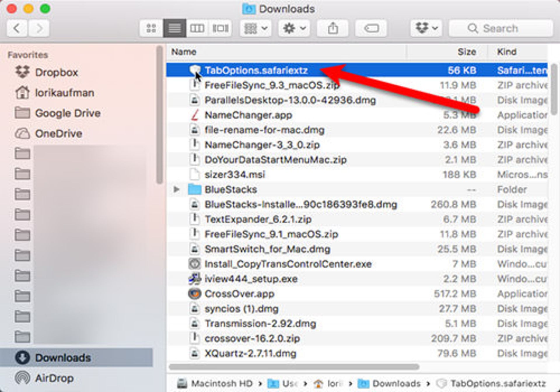560x392 pixels.
Task: Click the Search field
Action: pos(501,28)
